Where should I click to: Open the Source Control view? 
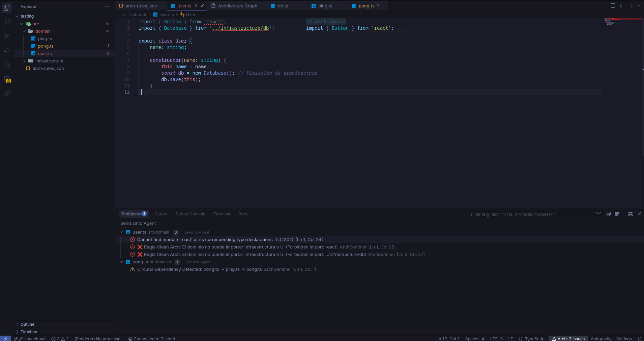[7, 36]
